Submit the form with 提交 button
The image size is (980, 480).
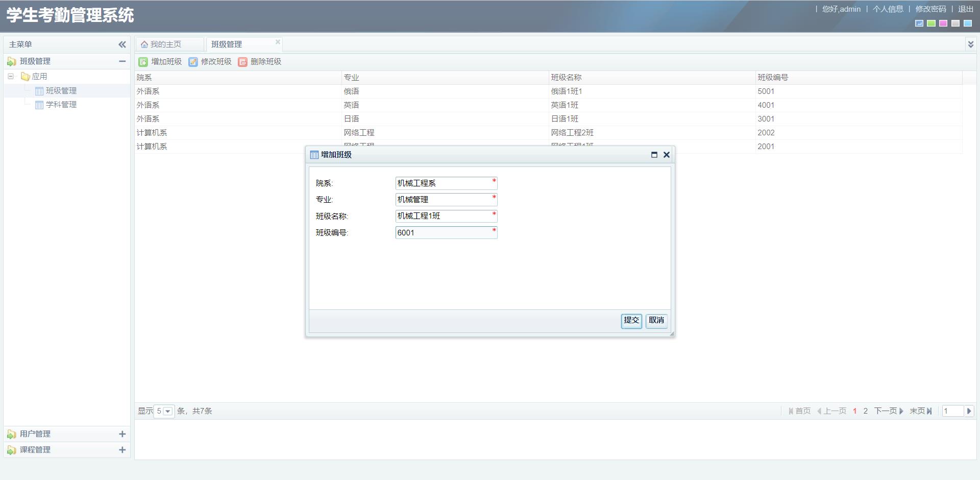[631, 321]
